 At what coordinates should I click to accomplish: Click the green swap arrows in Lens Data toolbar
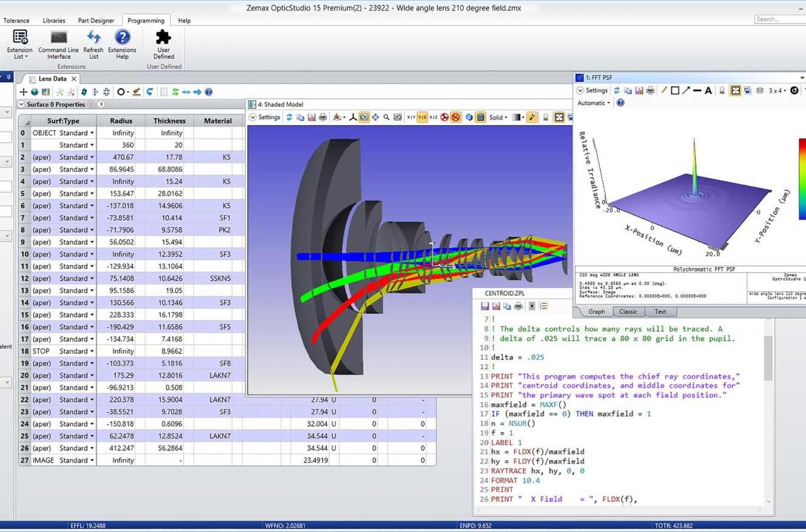click(x=175, y=92)
